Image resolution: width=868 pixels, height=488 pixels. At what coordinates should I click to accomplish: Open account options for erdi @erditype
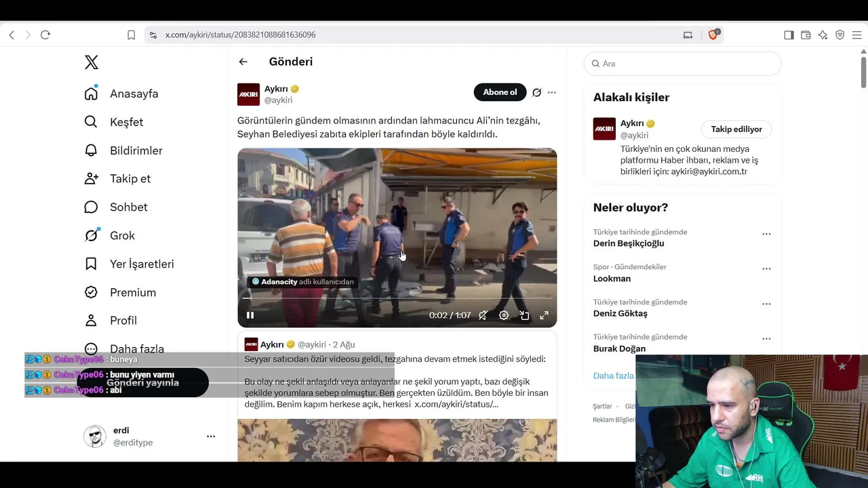tap(211, 436)
